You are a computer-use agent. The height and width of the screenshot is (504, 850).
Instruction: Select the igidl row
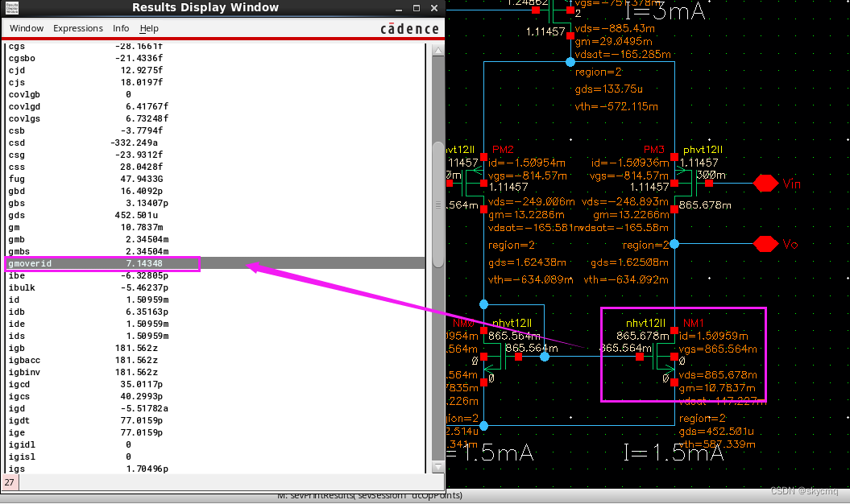[214, 444]
